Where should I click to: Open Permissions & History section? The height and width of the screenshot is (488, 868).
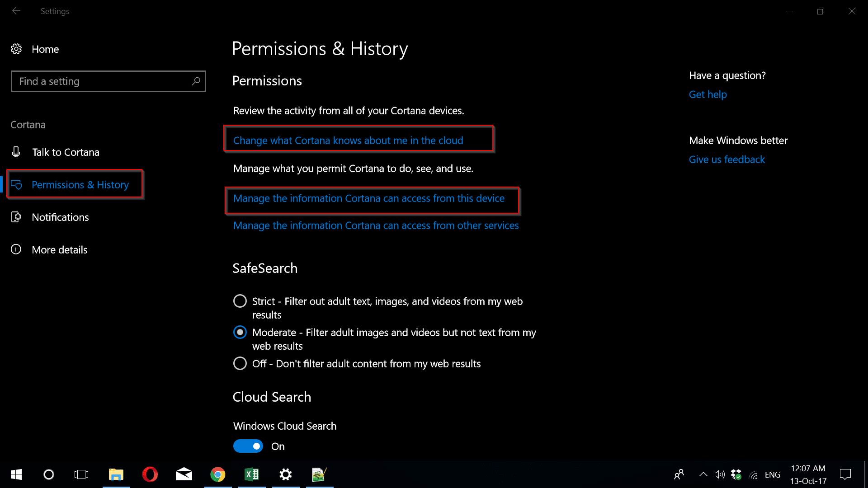coord(80,185)
